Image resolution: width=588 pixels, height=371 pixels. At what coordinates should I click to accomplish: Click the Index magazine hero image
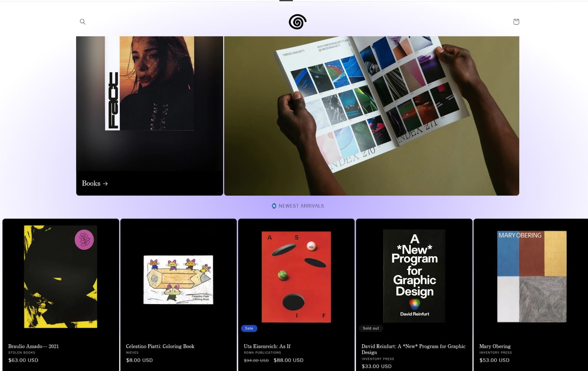(372, 116)
